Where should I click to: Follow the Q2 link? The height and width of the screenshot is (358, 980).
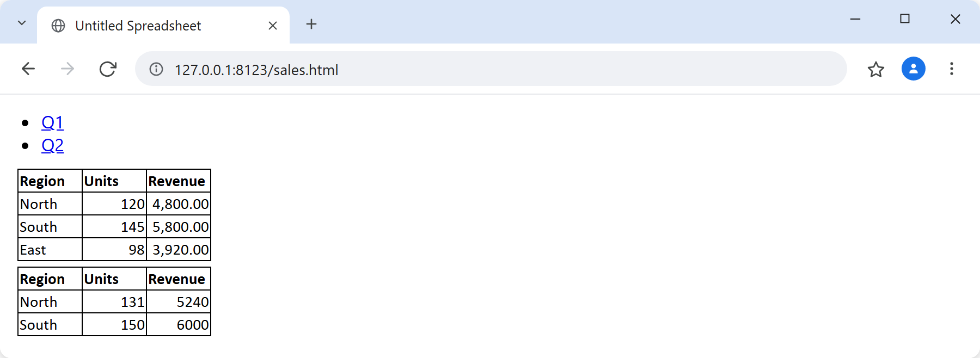click(x=52, y=145)
